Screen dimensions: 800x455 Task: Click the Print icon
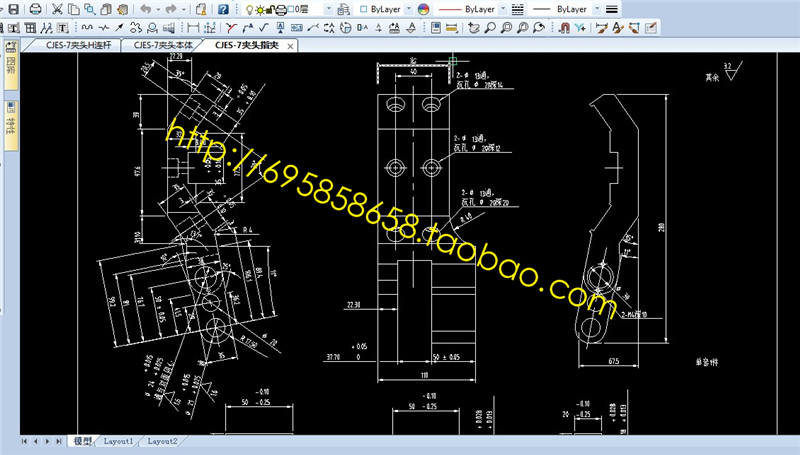tap(35, 9)
